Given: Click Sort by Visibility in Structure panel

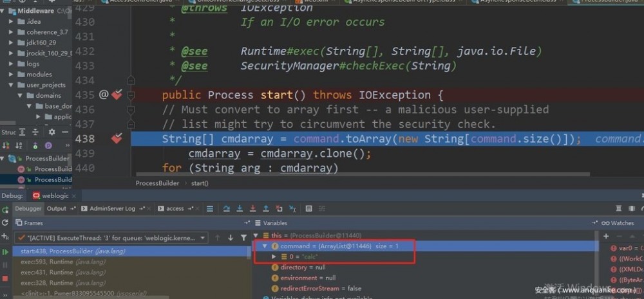Looking at the screenshot, I should click(x=6, y=145).
